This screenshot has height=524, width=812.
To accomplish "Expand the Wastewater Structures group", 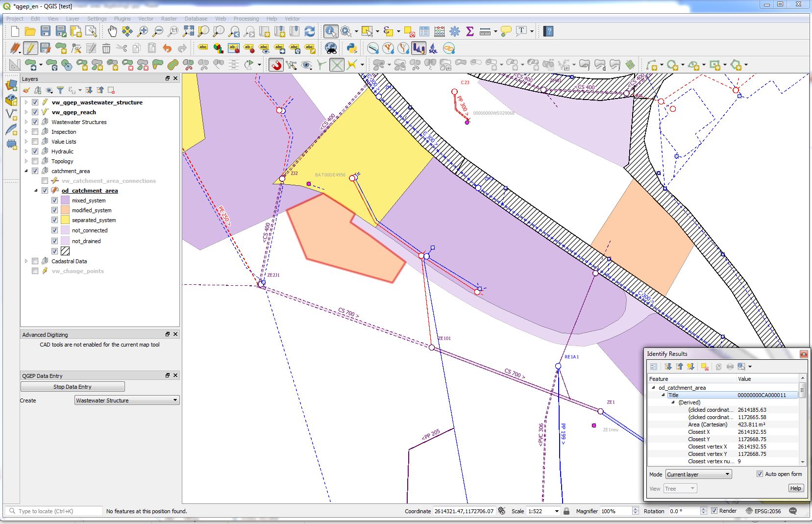I will [x=26, y=122].
